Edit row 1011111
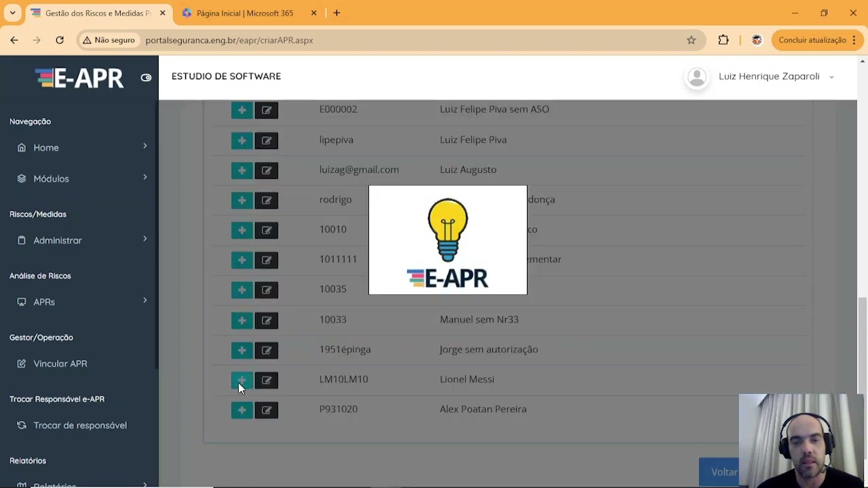Viewport: 868px width, 488px height. point(267,260)
